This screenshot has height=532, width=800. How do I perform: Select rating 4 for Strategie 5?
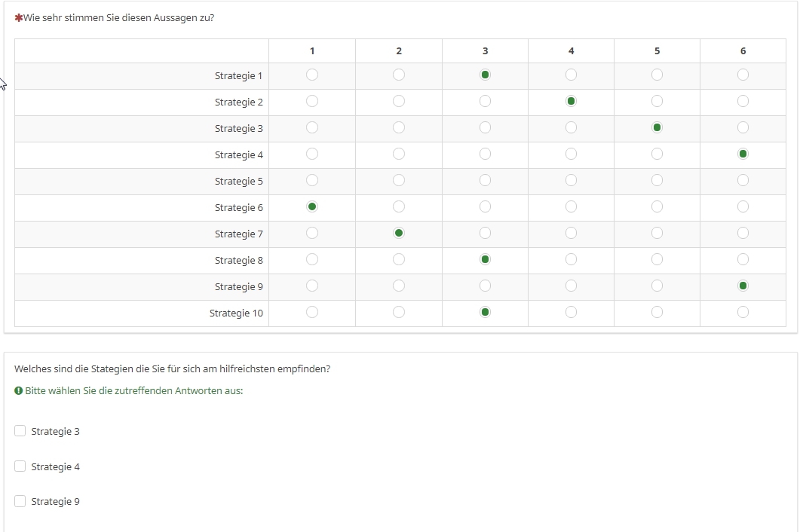tap(571, 180)
